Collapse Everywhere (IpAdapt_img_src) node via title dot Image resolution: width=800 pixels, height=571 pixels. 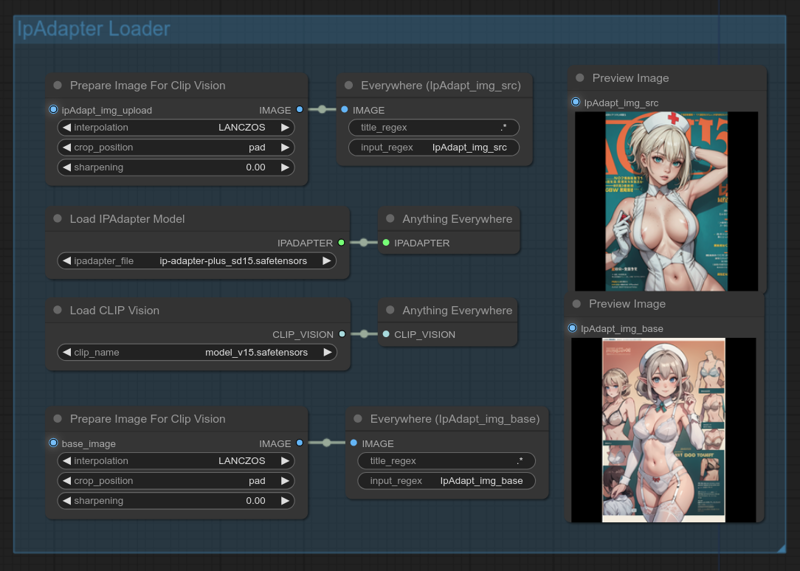tap(348, 85)
